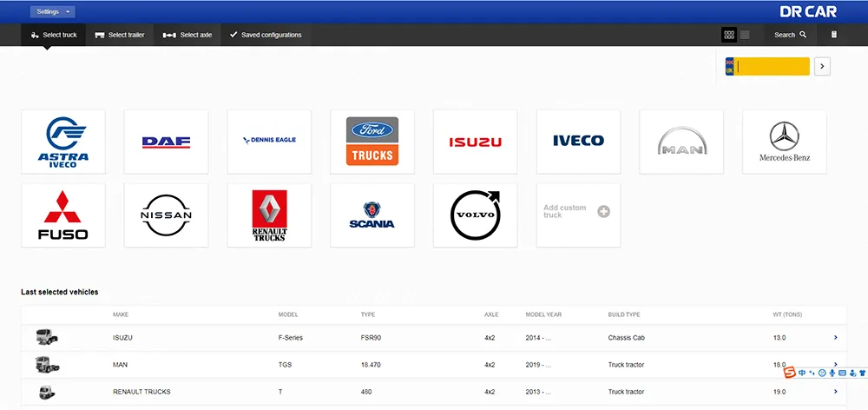Open the Search tool

point(790,35)
